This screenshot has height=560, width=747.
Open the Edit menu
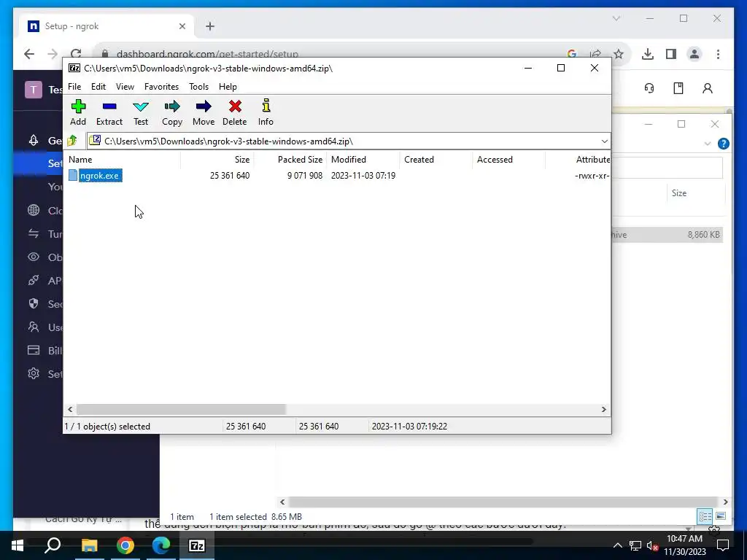pyautogui.click(x=98, y=87)
